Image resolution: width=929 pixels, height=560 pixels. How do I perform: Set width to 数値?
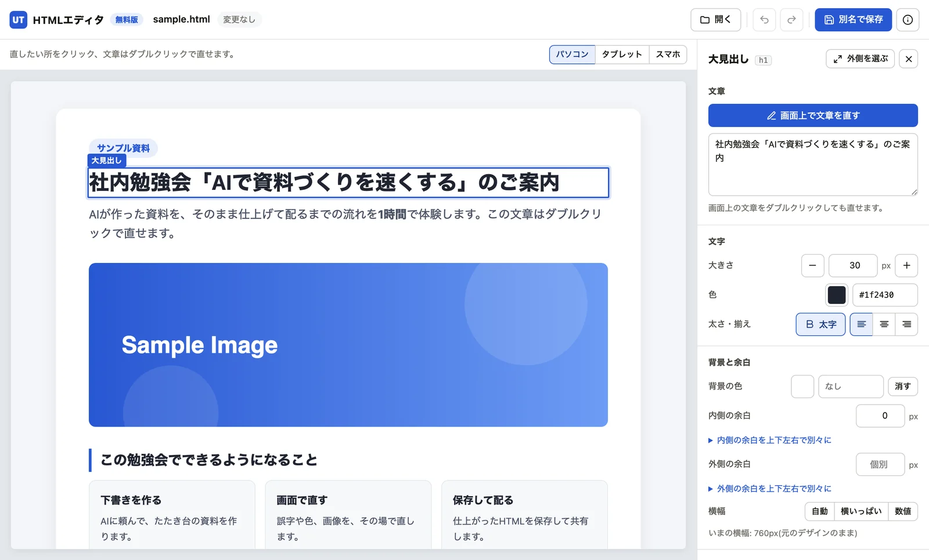903,511
